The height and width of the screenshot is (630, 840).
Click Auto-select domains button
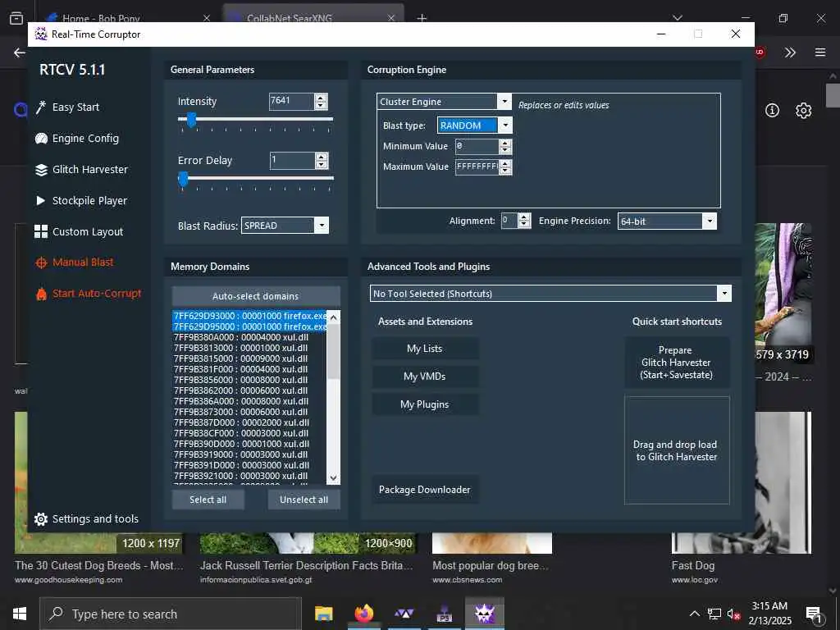pos(256,295)
